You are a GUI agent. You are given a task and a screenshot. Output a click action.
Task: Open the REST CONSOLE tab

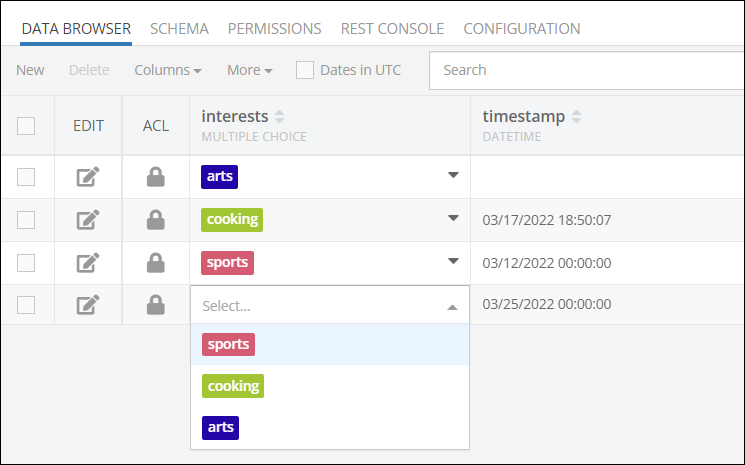click(x=392, y=28)
